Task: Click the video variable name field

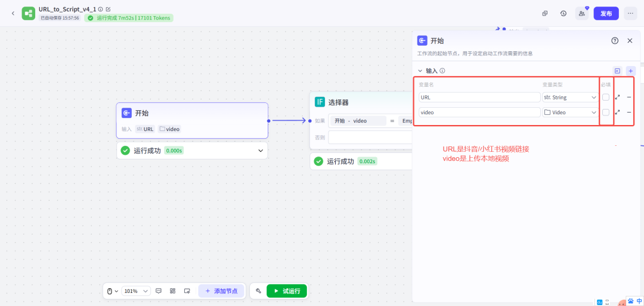Action: (x=479, y=112)
